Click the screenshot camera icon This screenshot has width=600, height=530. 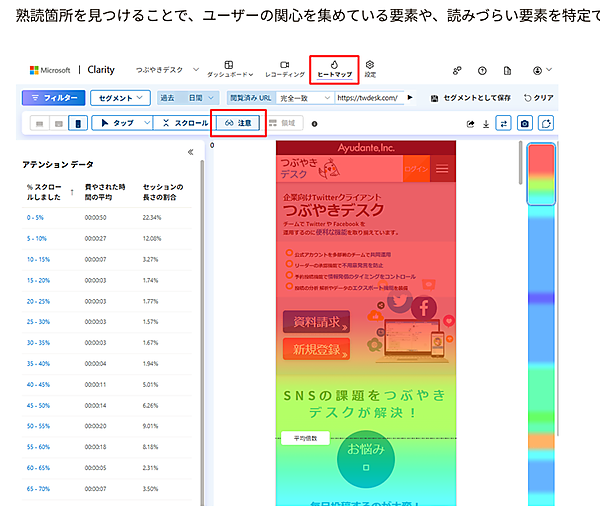click(x=524, y=123)
